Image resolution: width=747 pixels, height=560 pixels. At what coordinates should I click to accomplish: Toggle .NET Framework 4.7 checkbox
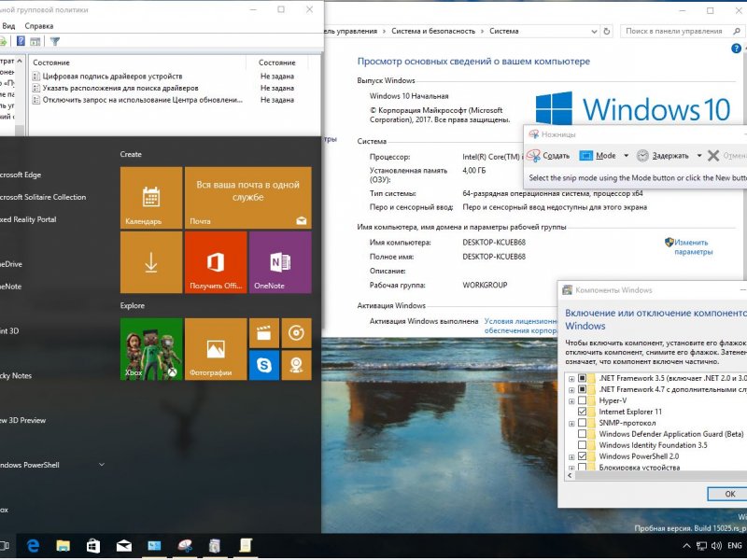[582, 389]
